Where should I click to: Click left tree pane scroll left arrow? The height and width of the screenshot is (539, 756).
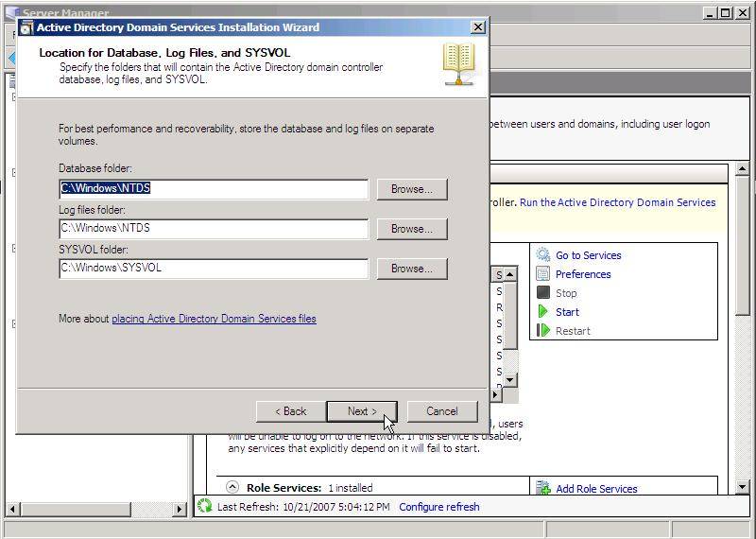(12, 509)
